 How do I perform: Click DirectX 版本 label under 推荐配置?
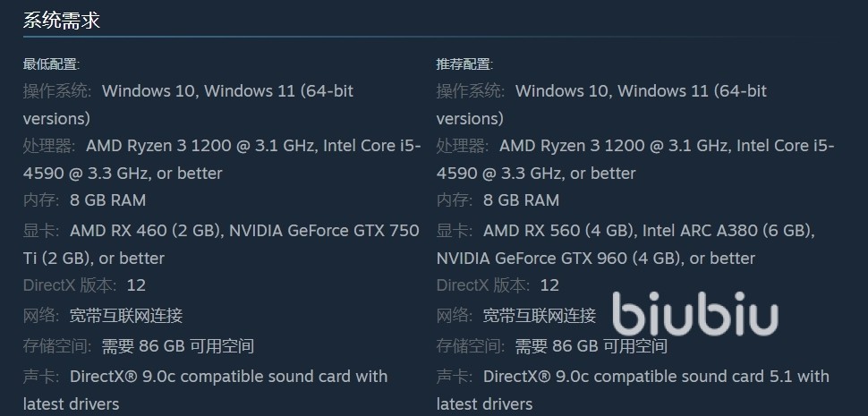[483, 285]
